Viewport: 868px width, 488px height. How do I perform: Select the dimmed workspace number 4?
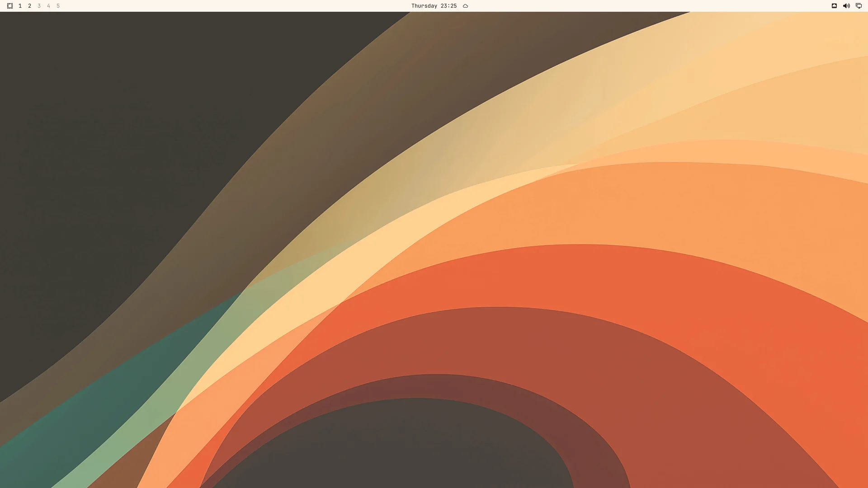[x=48, y=6]
